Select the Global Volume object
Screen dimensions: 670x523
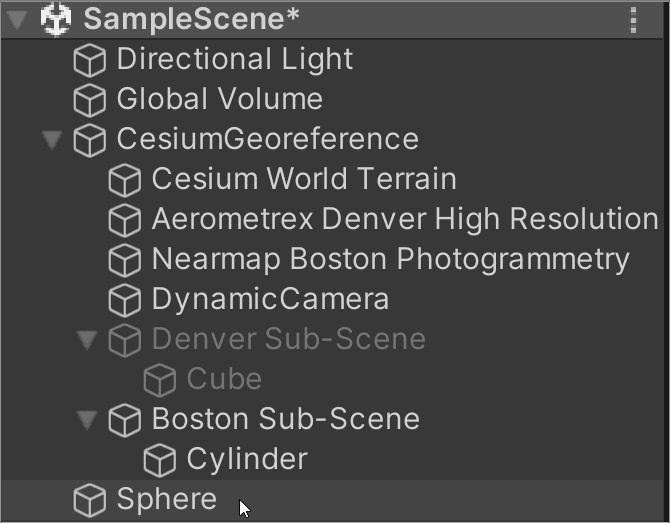click(219, 99)
